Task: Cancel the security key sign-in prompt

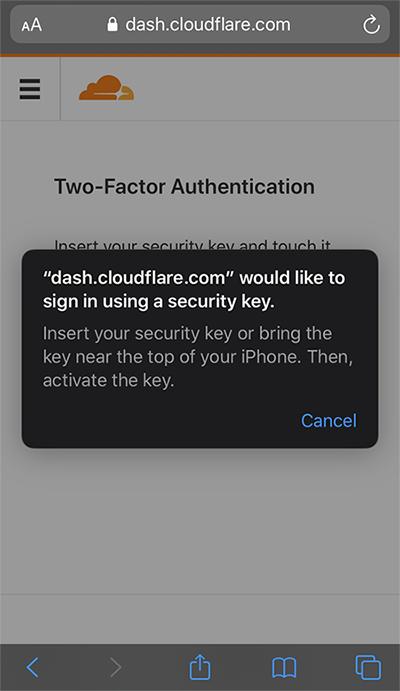Action: [x=329, y=420]
